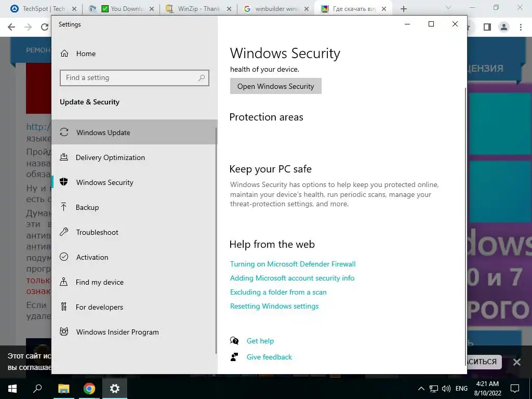Click the Activation checkmark icon
This screenshot has height=399, width=532.
pos(64,257)
